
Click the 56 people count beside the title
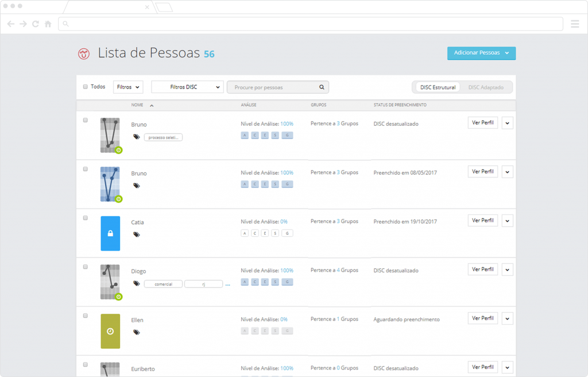[x=209, y=54]
